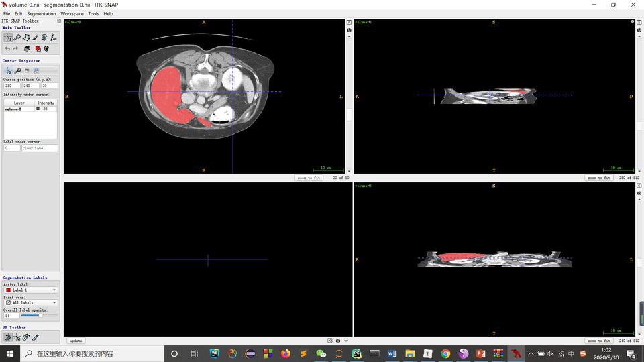Open the Segmentation menu
644x362 pixels.
(42, 13)
